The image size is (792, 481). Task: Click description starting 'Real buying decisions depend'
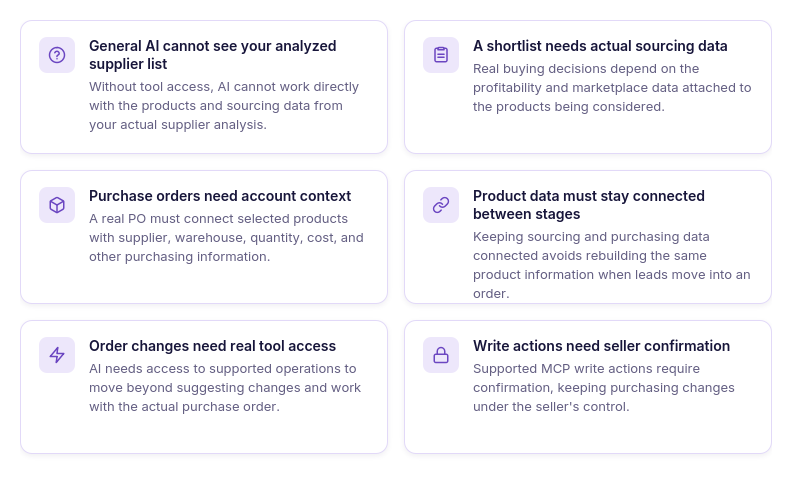(612, 87)
